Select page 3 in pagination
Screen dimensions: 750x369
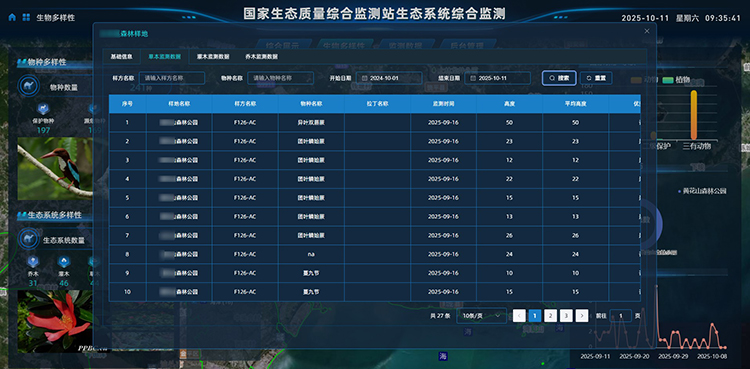click(566, 315)
